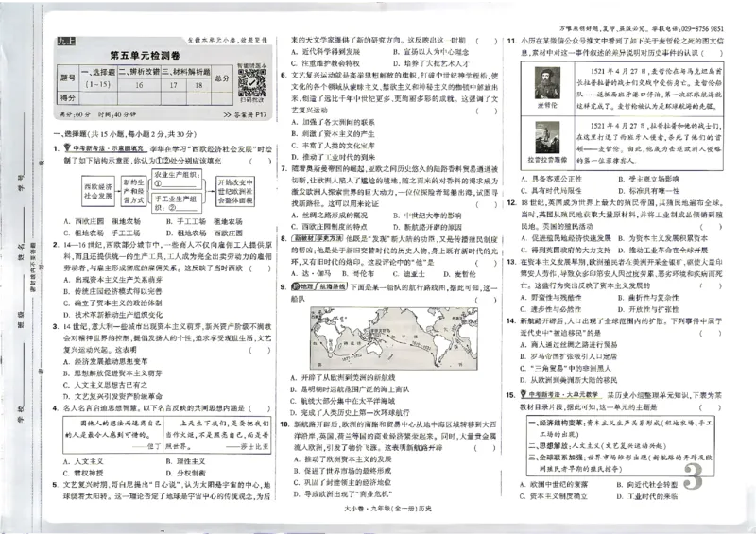Select option C. 迪亚士 in question 8
The width and height of the screenshot is (756, 536).
(409, 274)
